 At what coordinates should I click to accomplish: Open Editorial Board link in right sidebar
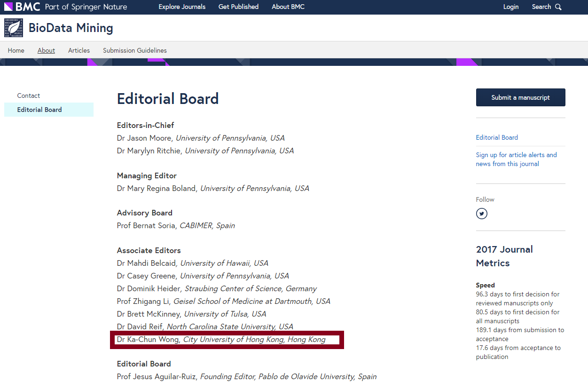pyautogui.click(x=497, y=137)
